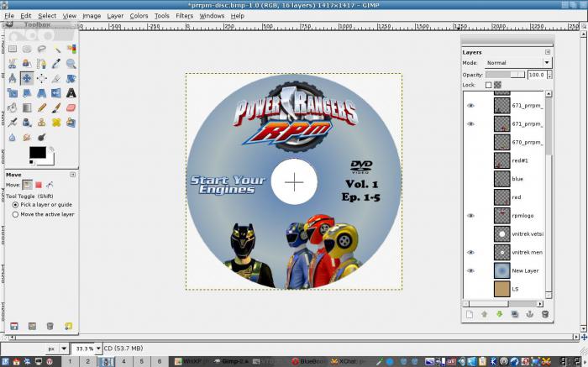588x367 pixels.
Task: Open the Select menu
Action: point(47,16)
